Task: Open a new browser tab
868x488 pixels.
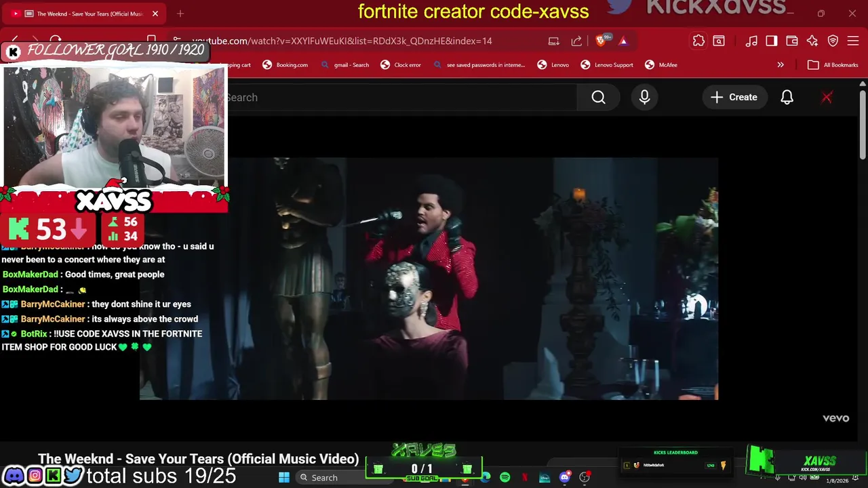Action: click(x=180, y=14)
